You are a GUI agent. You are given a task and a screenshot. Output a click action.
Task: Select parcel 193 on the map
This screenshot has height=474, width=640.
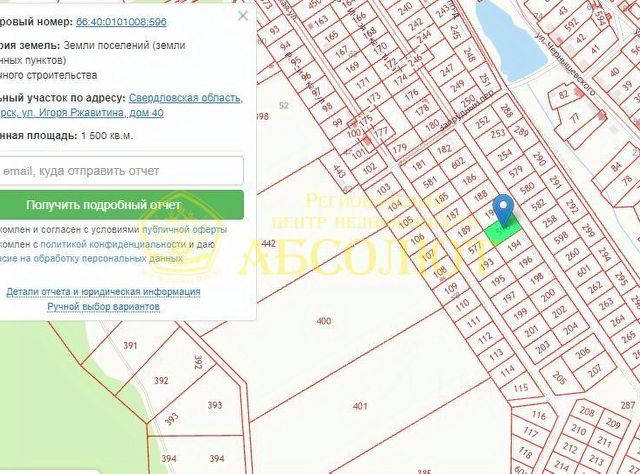coord(487,264)
